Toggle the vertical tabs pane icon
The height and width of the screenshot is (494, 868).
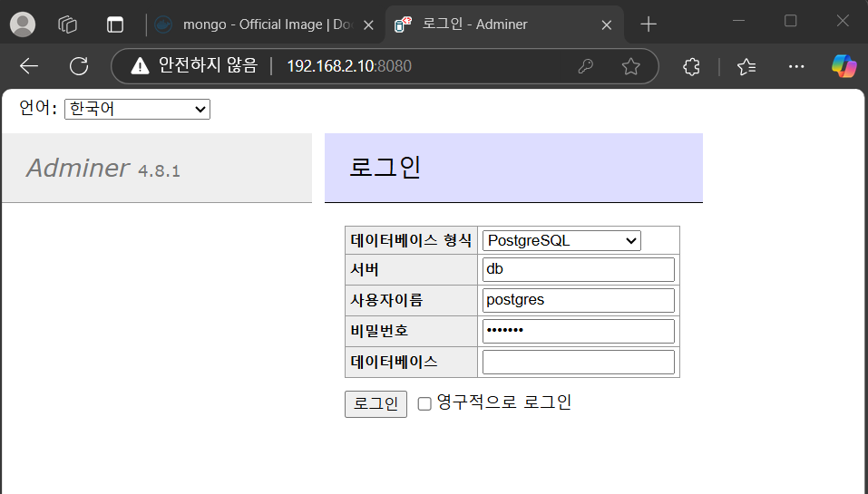[115, 24]
